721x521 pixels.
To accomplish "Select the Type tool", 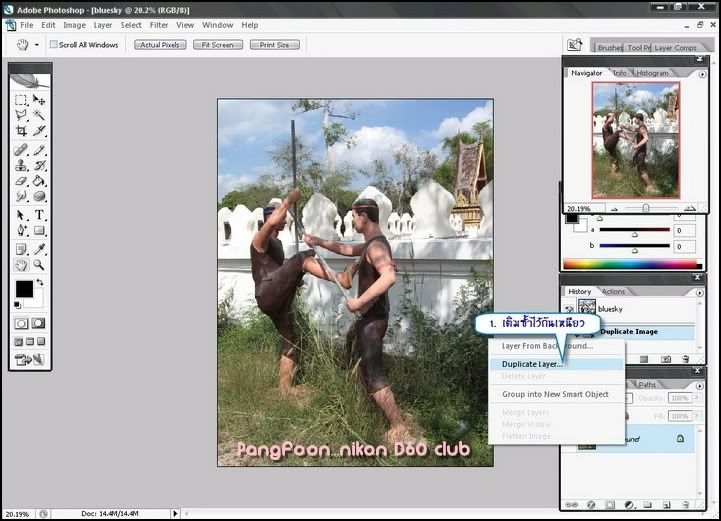I will tap(39, 215).
